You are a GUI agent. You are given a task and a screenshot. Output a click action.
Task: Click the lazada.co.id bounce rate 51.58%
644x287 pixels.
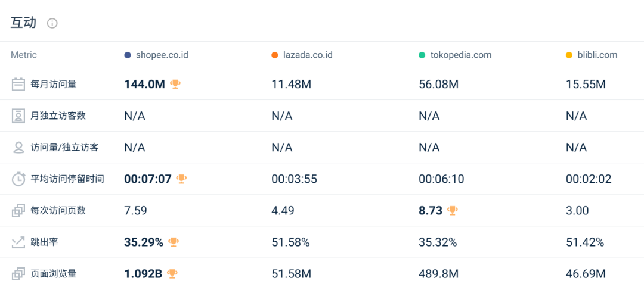(x=290, y=242)
